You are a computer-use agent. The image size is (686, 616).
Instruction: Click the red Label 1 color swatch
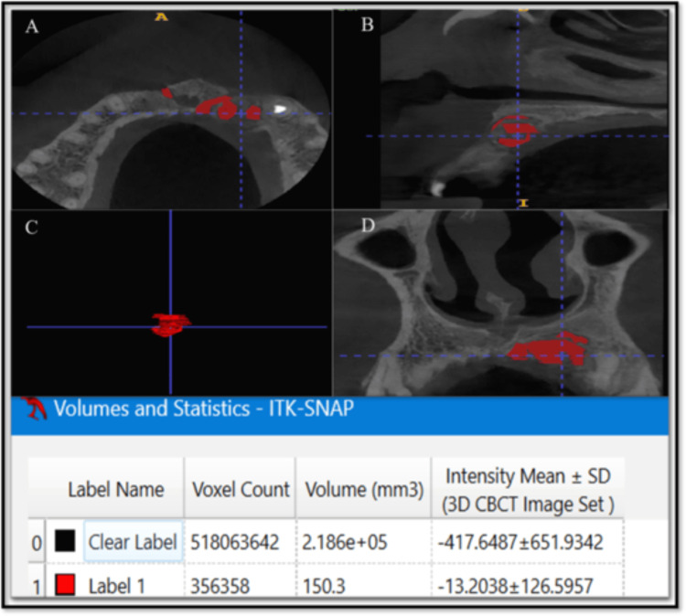(65, 585)
